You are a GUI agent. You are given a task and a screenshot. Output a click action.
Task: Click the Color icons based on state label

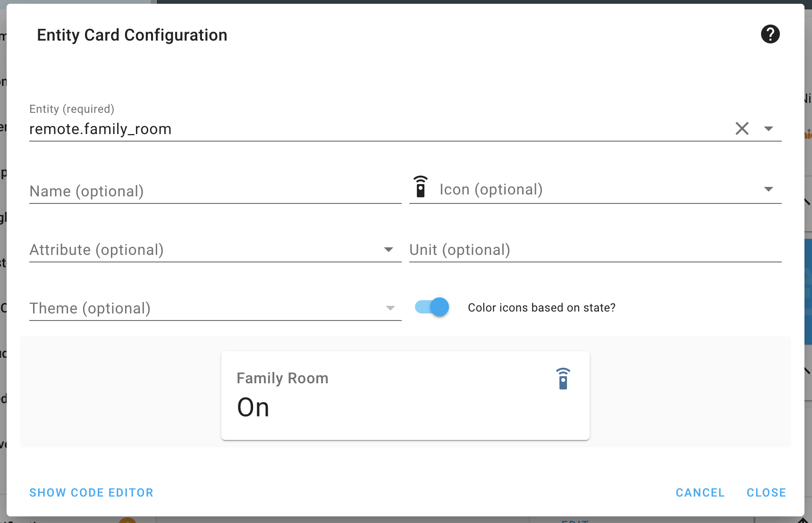click(x=541, y=308)
